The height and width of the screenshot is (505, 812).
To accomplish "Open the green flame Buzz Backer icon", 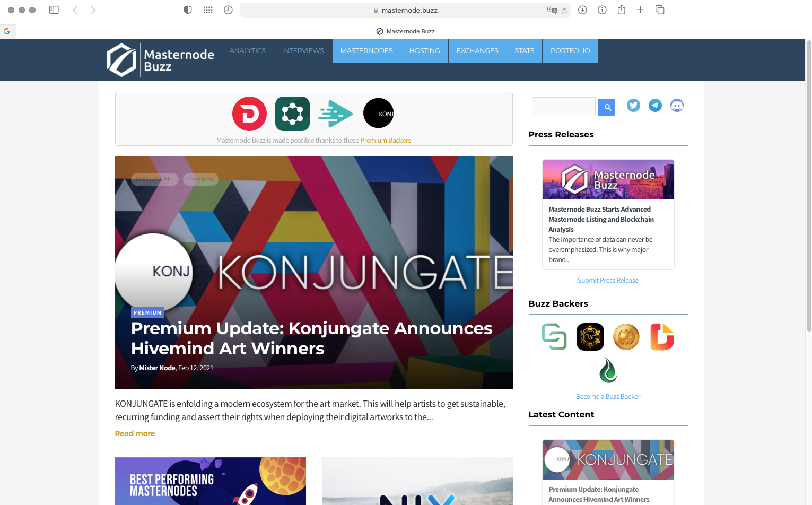I will point(608,370).
